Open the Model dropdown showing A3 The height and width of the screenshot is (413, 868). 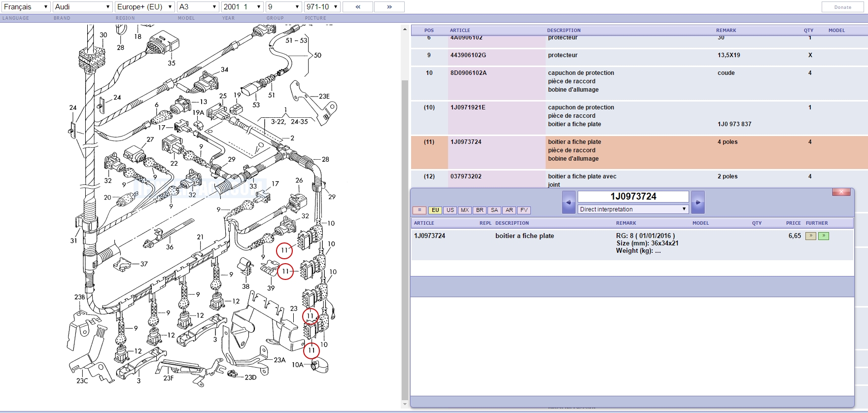click(198, 7)
